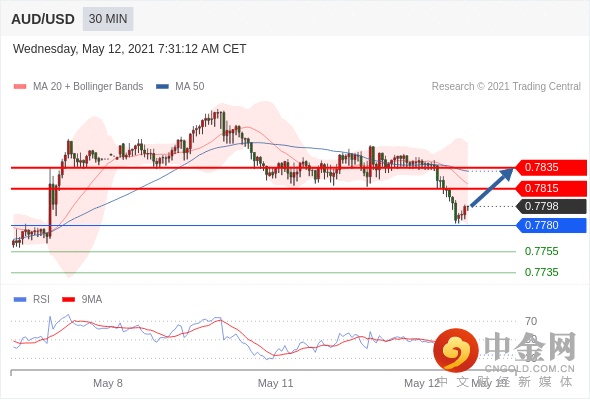Click the blue RSI legend swatch
590x400 pixels.
click(20, 300)
